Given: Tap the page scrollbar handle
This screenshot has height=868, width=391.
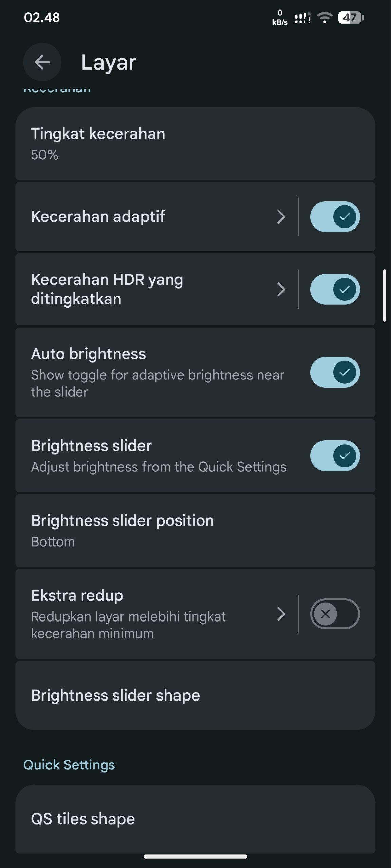Looking at the screenshot, I should coord(384,295).
